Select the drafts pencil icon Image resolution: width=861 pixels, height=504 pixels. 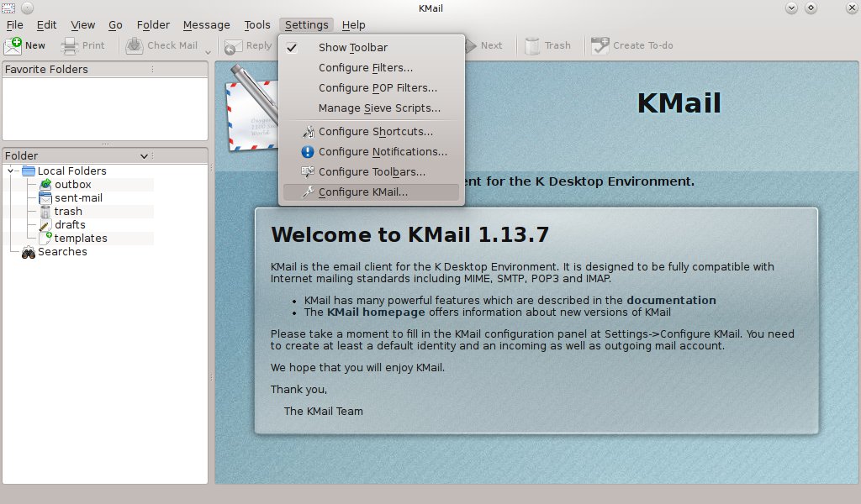tap(45, 225)
